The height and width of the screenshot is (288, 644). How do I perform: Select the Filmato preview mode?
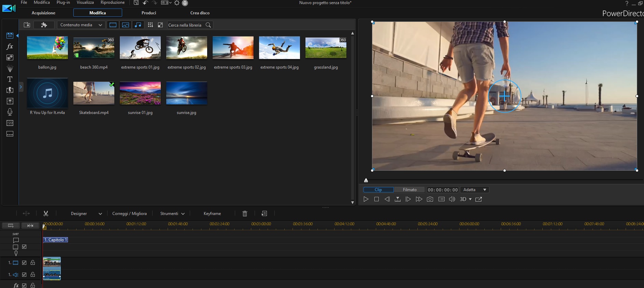click(x=410, y=190)
